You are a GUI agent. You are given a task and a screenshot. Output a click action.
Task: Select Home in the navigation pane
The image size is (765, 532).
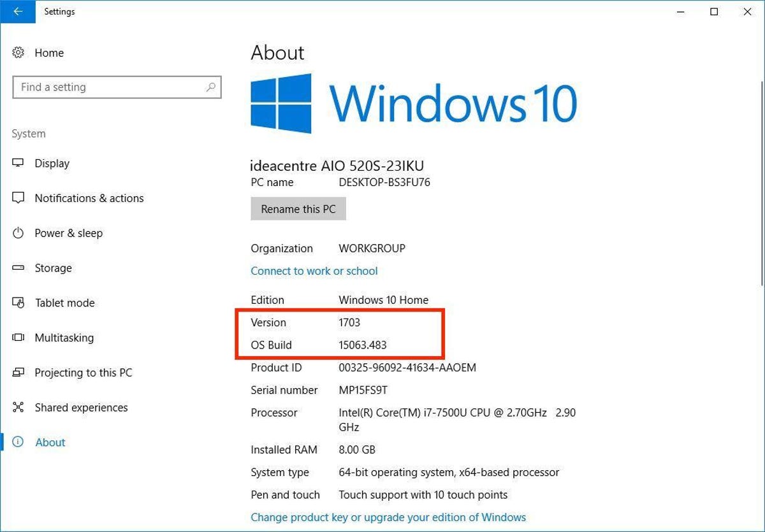pos(49,53)
